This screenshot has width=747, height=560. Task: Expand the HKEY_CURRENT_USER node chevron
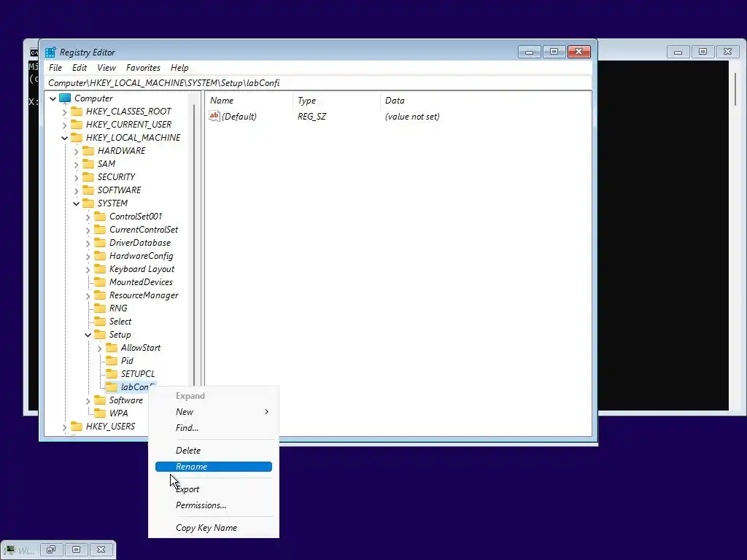[64, 125]
